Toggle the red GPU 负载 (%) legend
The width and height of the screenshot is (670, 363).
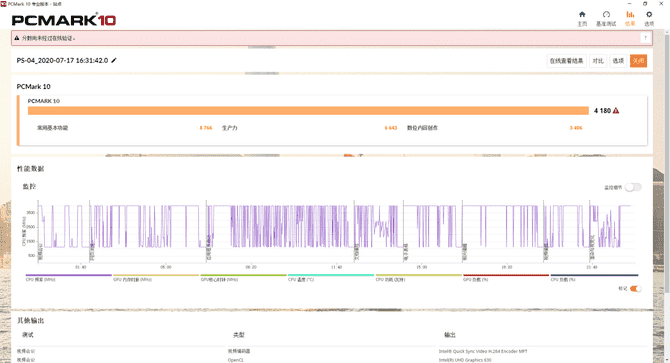pos(506,278)
